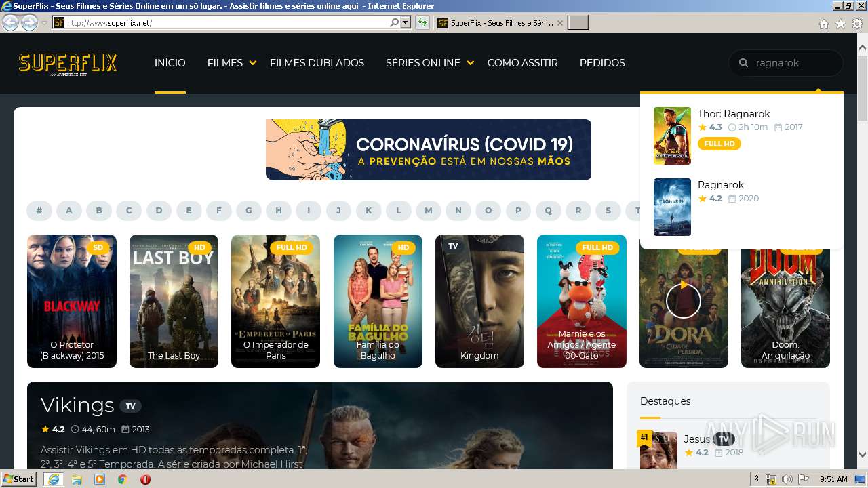Filter titles by letter M
Screen dimensions: 868x488
429,211
